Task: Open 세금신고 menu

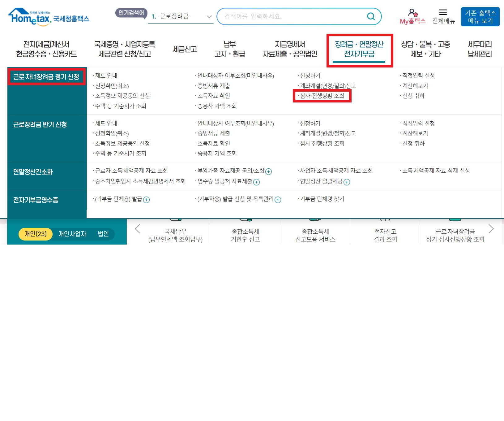Action: [x=185, y=49]
